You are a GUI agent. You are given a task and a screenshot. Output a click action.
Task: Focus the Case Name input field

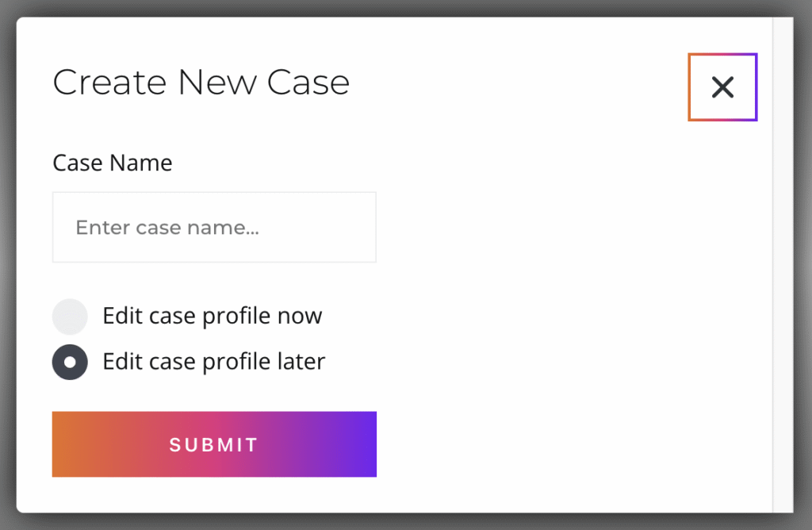[x=214, y=228]
